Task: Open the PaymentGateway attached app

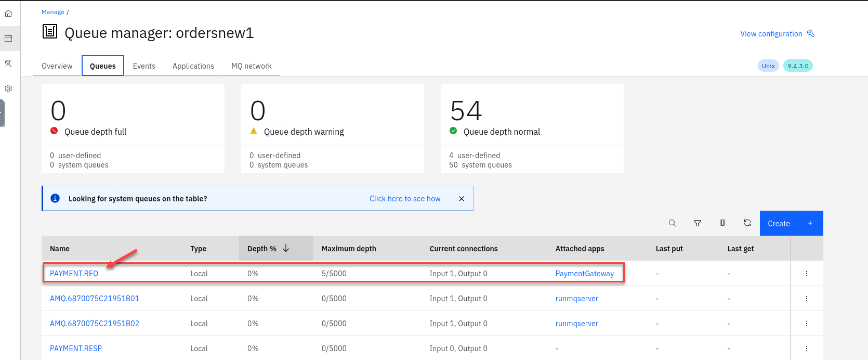Action: [x=584, y=274]
